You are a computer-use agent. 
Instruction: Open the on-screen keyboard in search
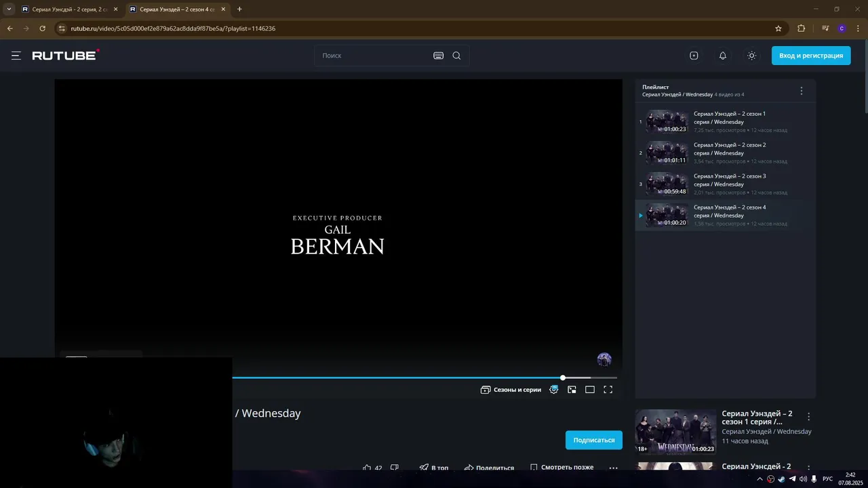pyautogui.click(x=438, y=56)
